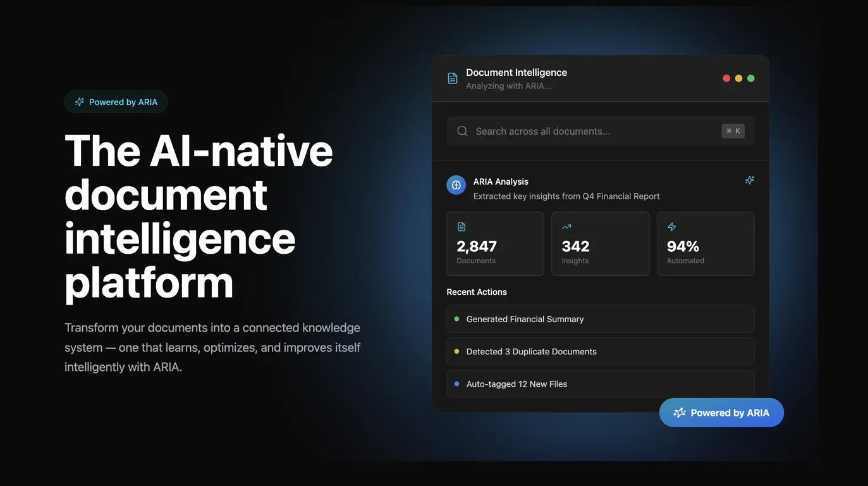
Task: Click the green dot in window header
Action: (x=751, y=78)
